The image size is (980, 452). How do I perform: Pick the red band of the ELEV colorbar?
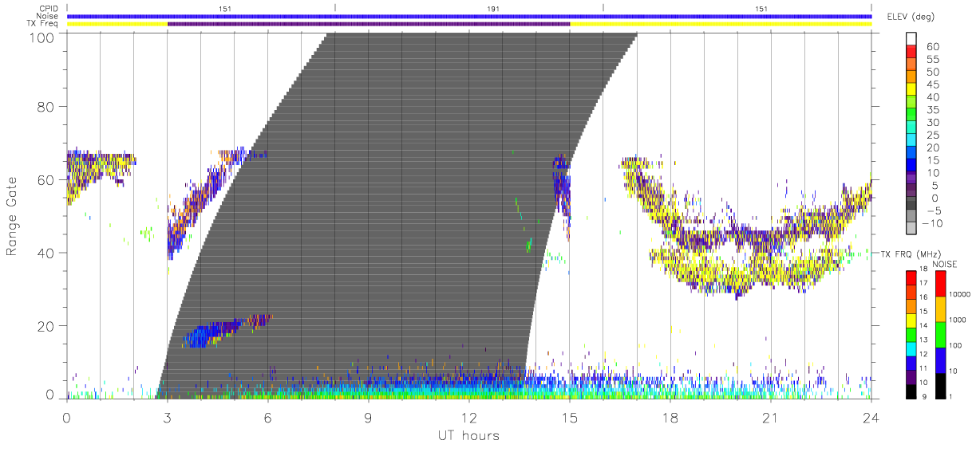[x=912, y=52]
